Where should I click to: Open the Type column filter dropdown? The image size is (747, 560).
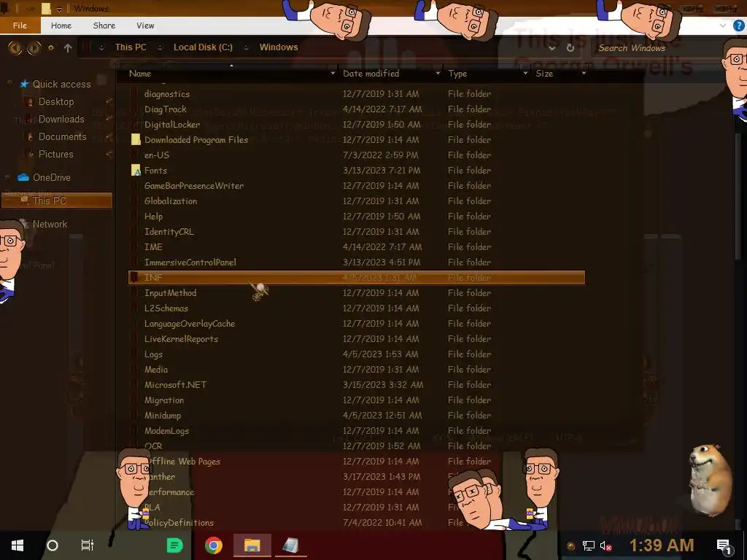tap(525, 74)
